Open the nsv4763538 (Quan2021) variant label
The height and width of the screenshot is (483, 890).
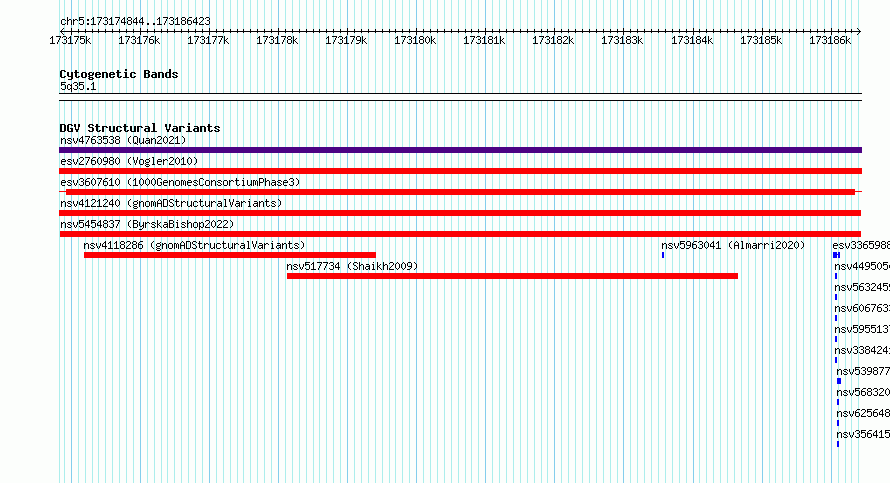coord(123,140)
